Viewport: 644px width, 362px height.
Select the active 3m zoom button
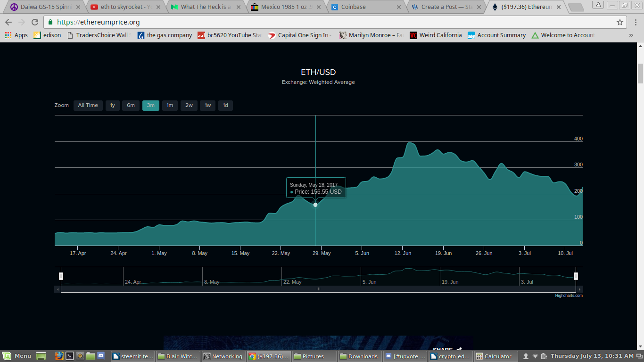tap(151, 106)
